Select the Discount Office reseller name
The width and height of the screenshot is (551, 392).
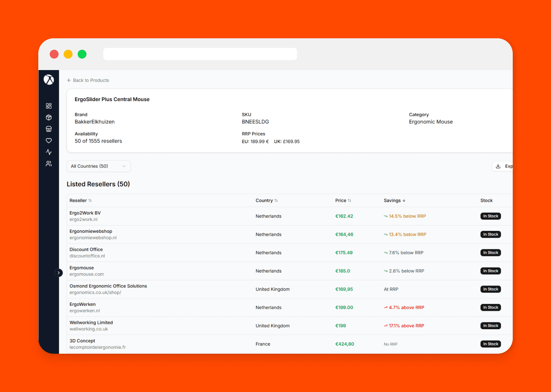click(x=86, y=250)
